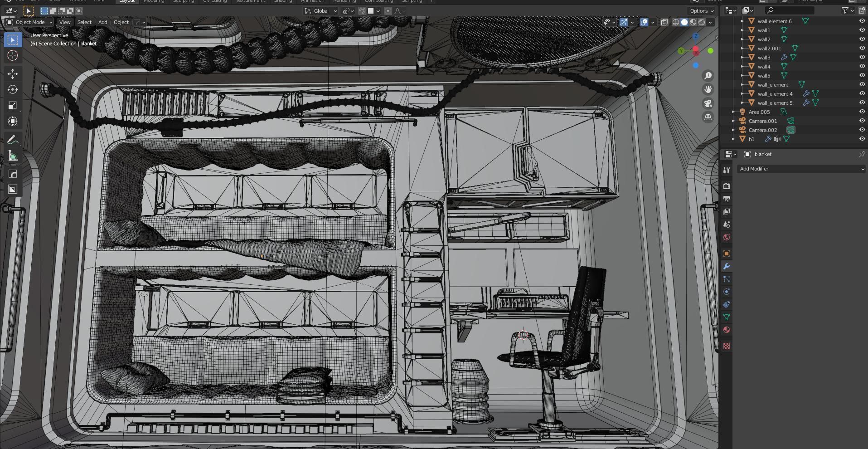Open the View menu in viewport header
This screenshot has width=868, height=449.
click(x=65, y=22)
